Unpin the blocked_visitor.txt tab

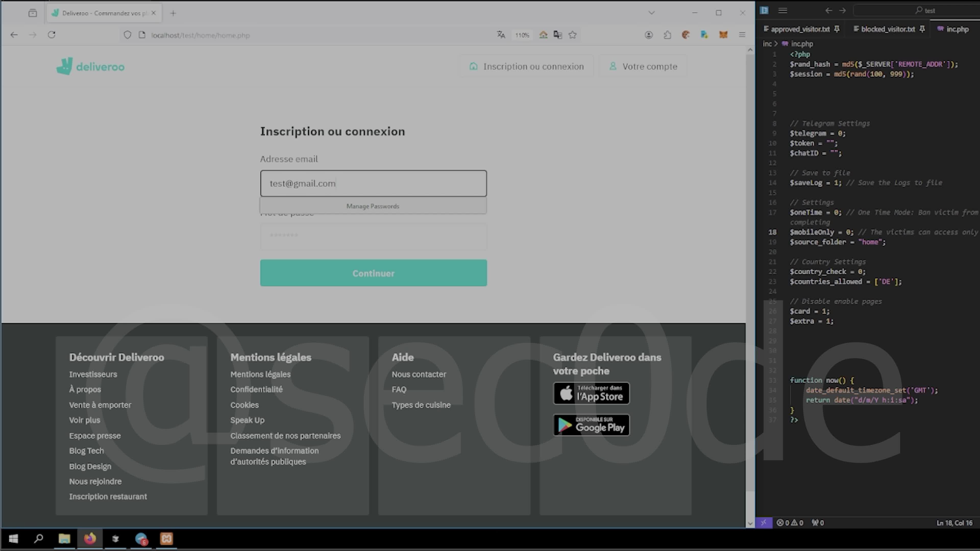pos(922,29)
